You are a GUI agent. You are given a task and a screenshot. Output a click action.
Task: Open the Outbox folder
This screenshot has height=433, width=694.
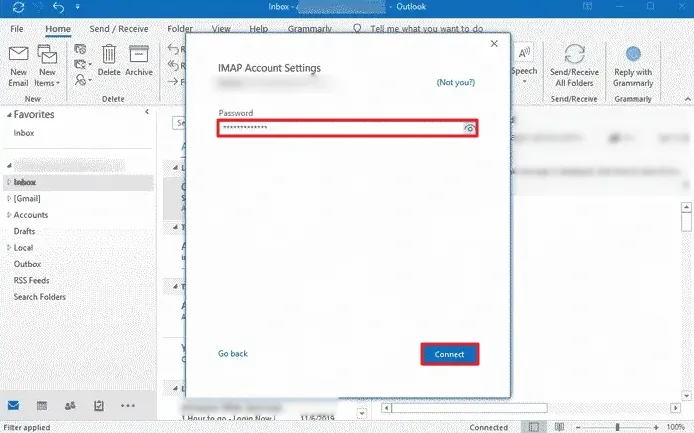point(27,264)
